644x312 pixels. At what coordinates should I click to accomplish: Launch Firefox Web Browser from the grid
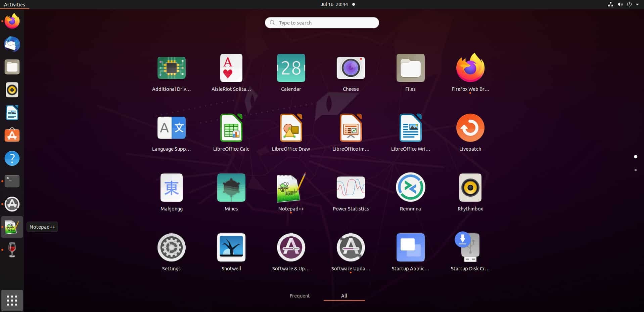470,68
